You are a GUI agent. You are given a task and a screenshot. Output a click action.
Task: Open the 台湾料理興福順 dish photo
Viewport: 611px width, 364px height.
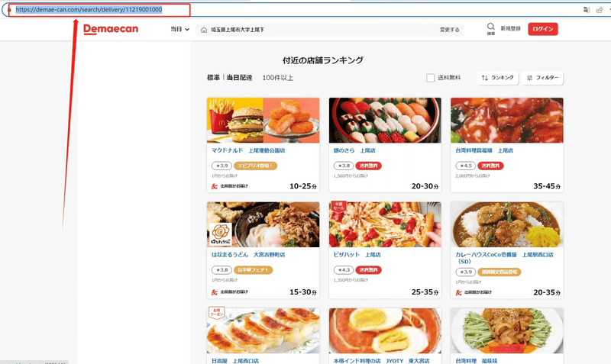[x=507, y=121]
